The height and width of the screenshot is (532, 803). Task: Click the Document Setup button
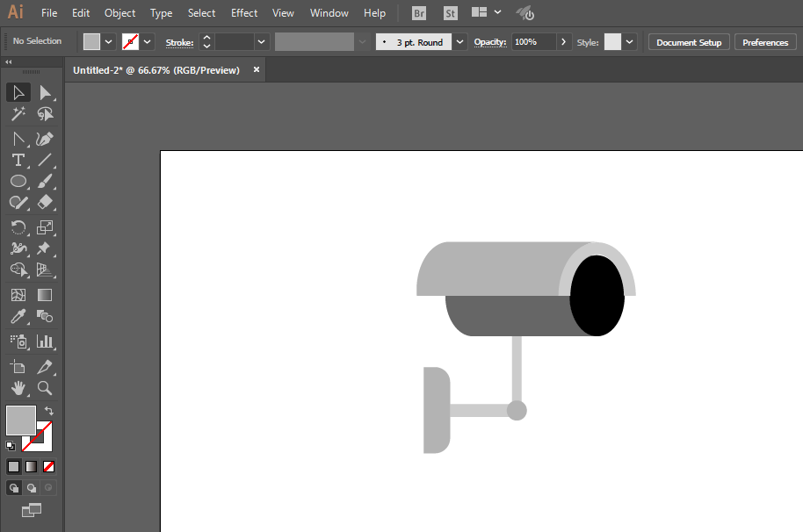click(x=688, y=42)
